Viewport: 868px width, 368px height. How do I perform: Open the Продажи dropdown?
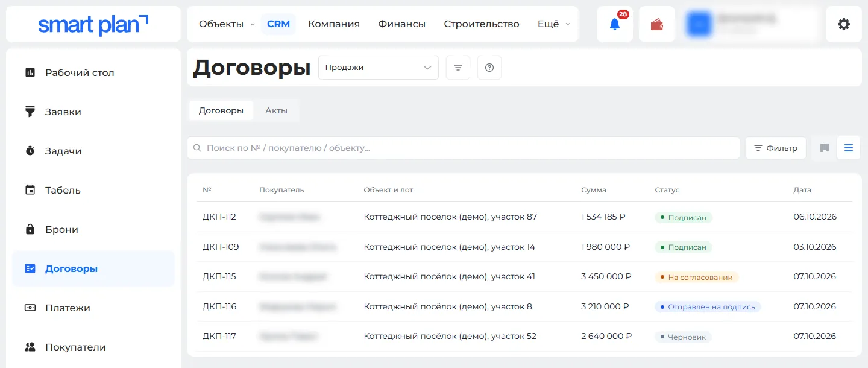coord(379,68)
